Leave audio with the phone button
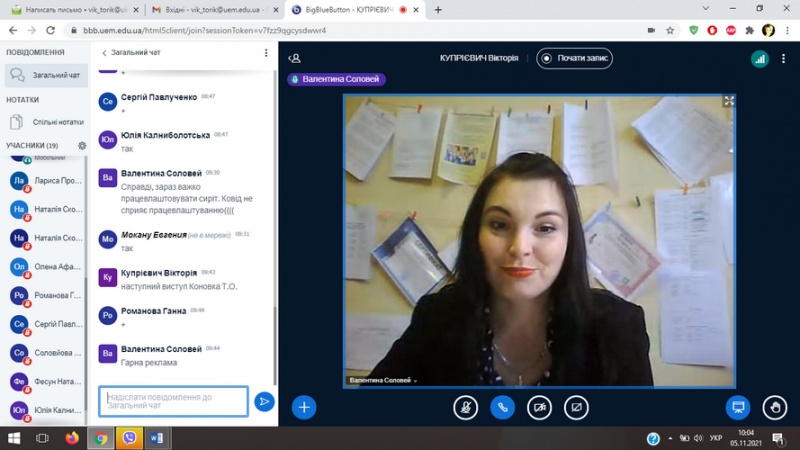The image size is (800, 450). [x=502, y=407]
